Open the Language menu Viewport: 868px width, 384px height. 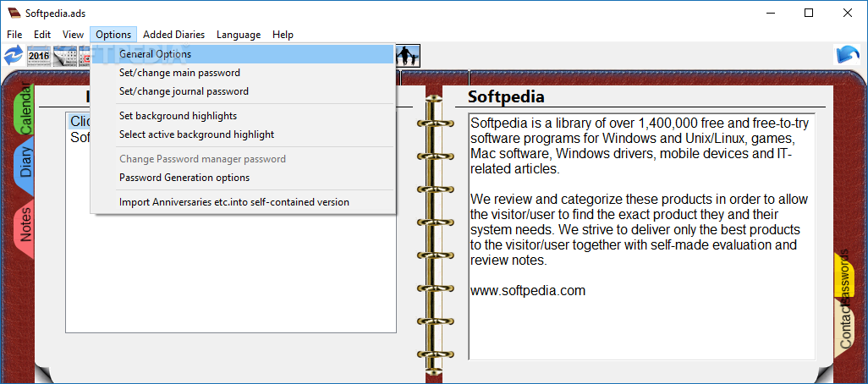coord(239,35)
